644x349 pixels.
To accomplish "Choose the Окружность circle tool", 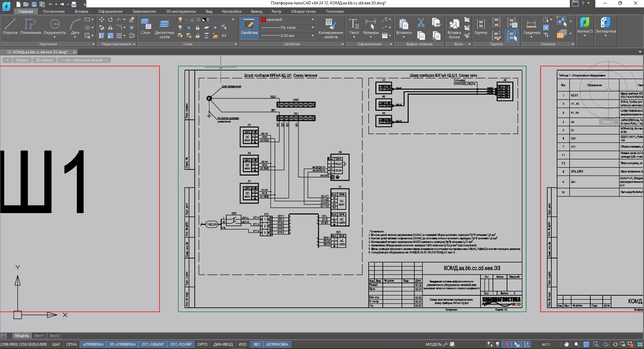I will tap(55, 26).
